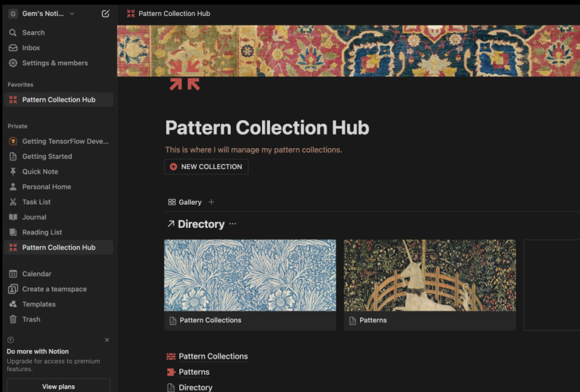Click the Getting Started document icon
This screenshot has height=392, width=580.
coord(13,156)
